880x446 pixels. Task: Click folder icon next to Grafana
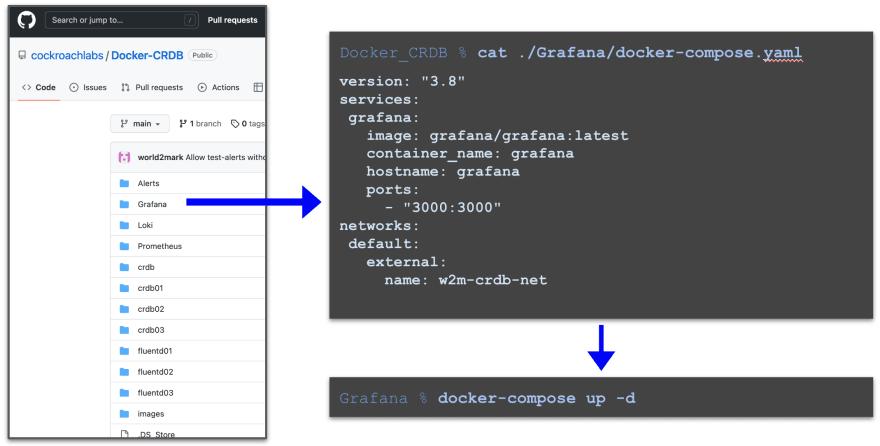pyautogui.click(x=124, y=204)
